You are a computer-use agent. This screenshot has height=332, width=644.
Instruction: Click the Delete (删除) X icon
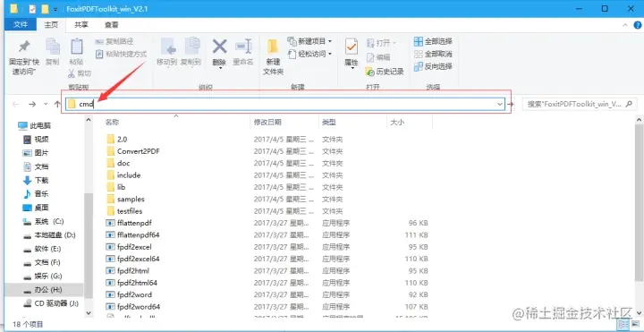220,47
